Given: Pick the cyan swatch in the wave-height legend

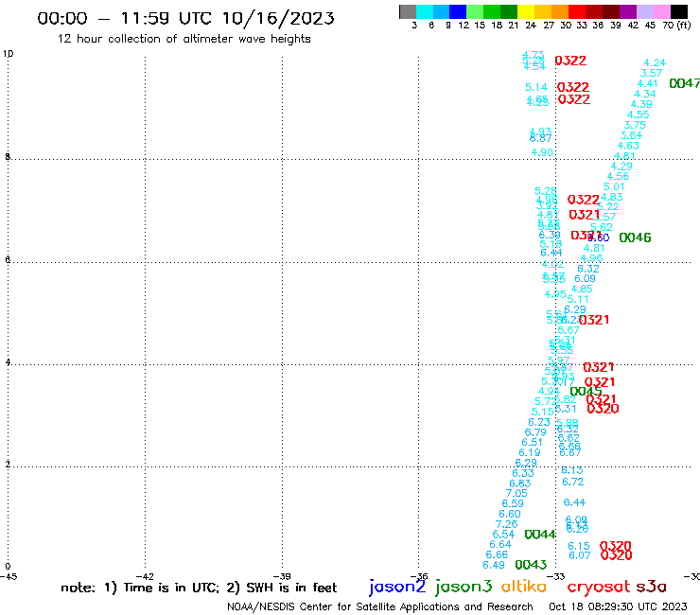Looking at the screenshot, I should point(425,11).
